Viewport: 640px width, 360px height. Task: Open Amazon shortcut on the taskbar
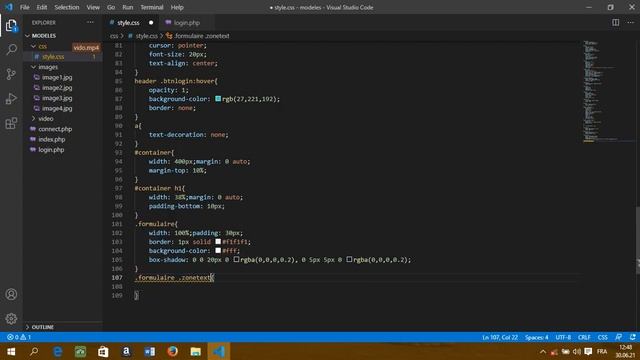click(x=126, y=351)
